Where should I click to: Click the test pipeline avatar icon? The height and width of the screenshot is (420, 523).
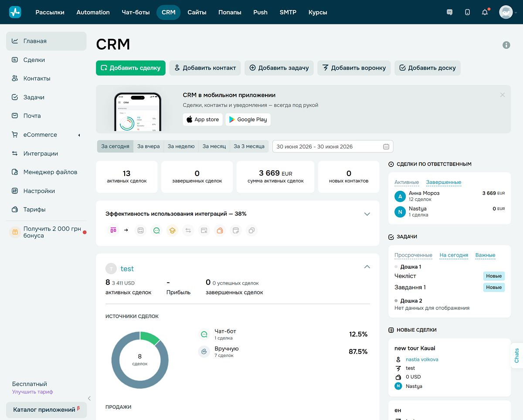tap(111, 269)
